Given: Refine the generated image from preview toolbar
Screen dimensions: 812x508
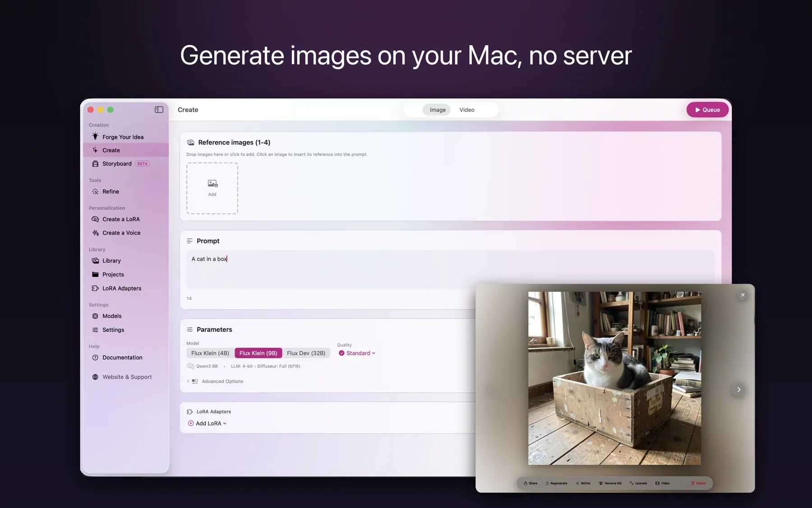Looking at the screenshot, I should (x=583, y=483).
